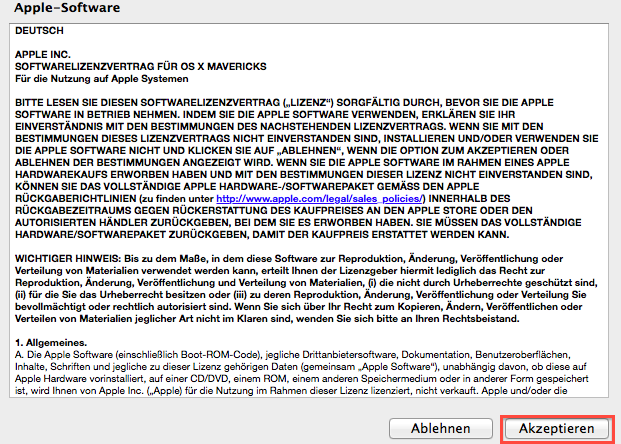
Task: Click line starting 'Verteilen von Materialien jeglicher Art'
Action: coord(267,319)
